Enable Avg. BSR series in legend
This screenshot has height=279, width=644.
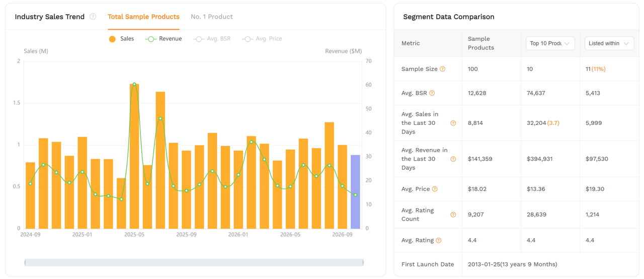[x=212, y=39]
